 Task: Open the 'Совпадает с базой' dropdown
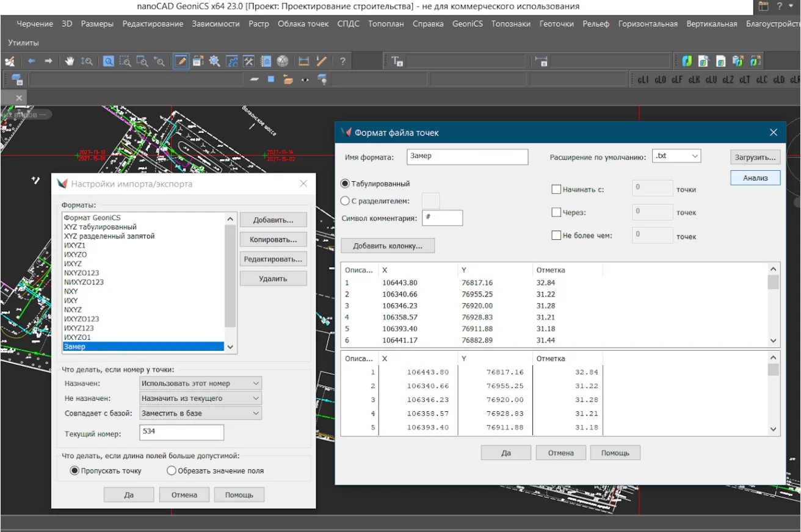point(200,413)
